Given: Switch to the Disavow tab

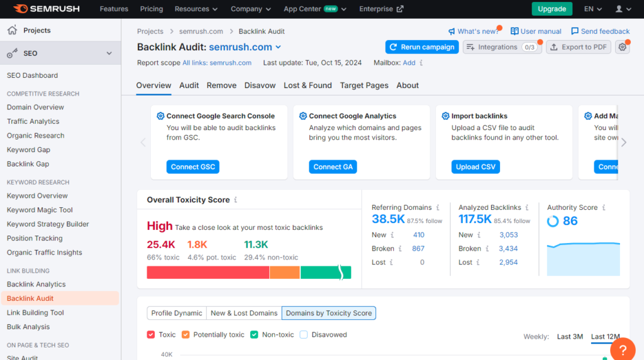Looking at the screenshot, I should pos(260,85).
